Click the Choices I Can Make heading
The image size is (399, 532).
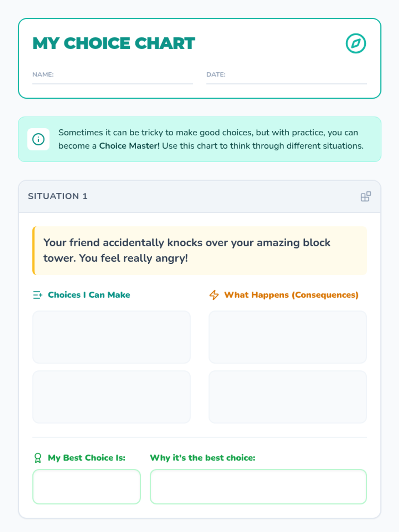89,295
